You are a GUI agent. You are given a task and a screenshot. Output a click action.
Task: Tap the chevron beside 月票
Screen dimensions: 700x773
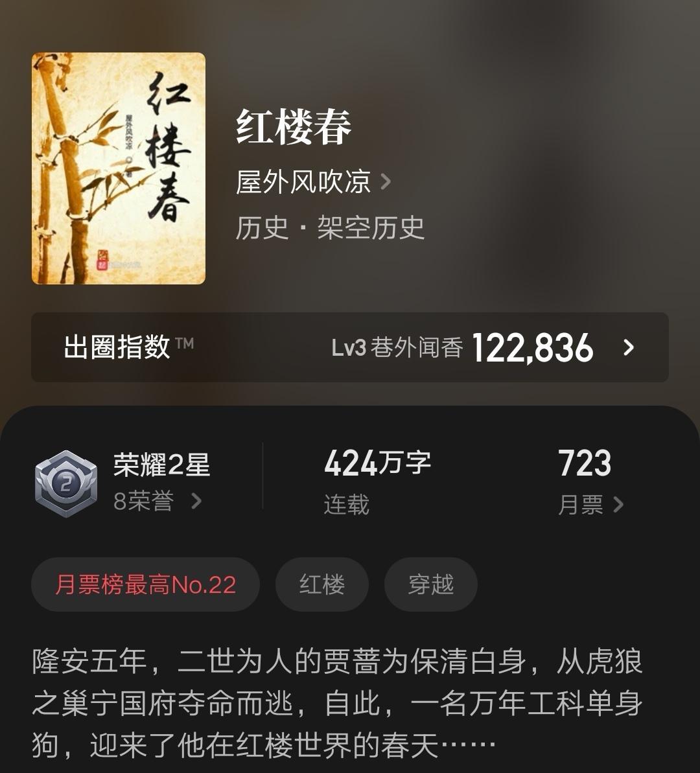[618, 505]
